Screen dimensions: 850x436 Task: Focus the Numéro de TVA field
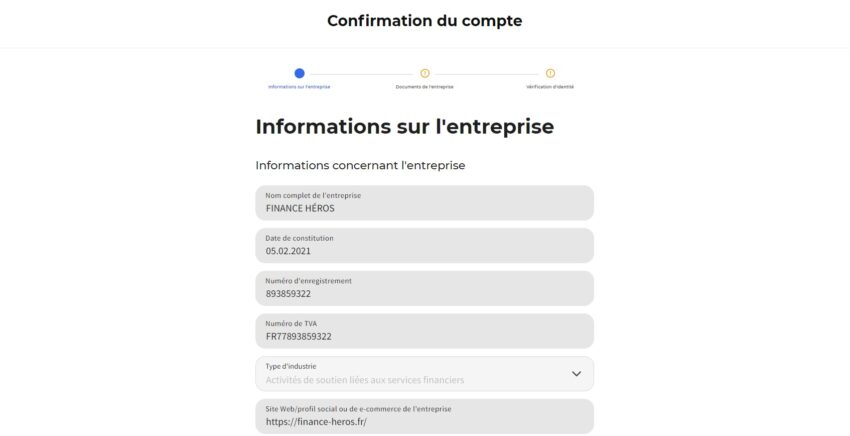[424, 331]
